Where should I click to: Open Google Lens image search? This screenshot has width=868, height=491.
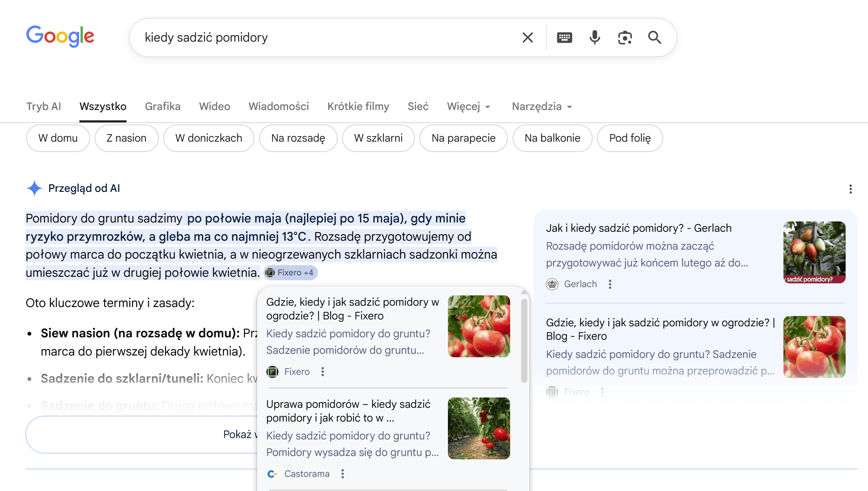click(x=625, y=37)
